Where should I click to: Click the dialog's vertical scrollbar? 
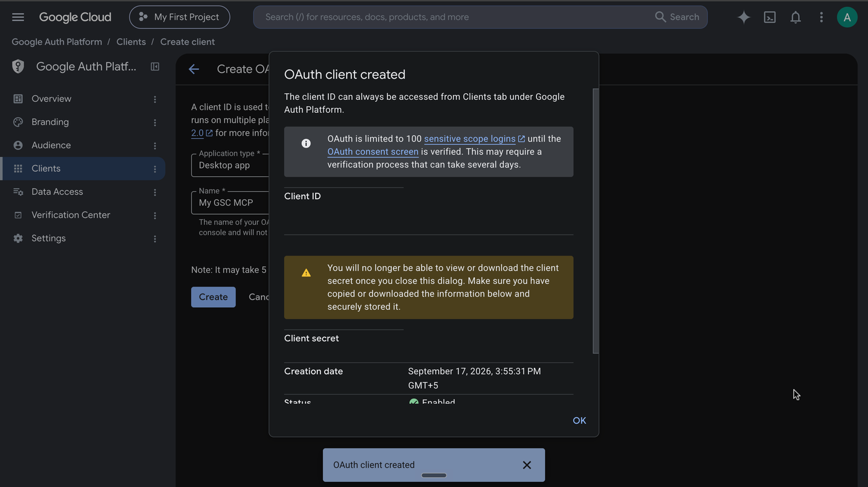click(x=596, y=221)
